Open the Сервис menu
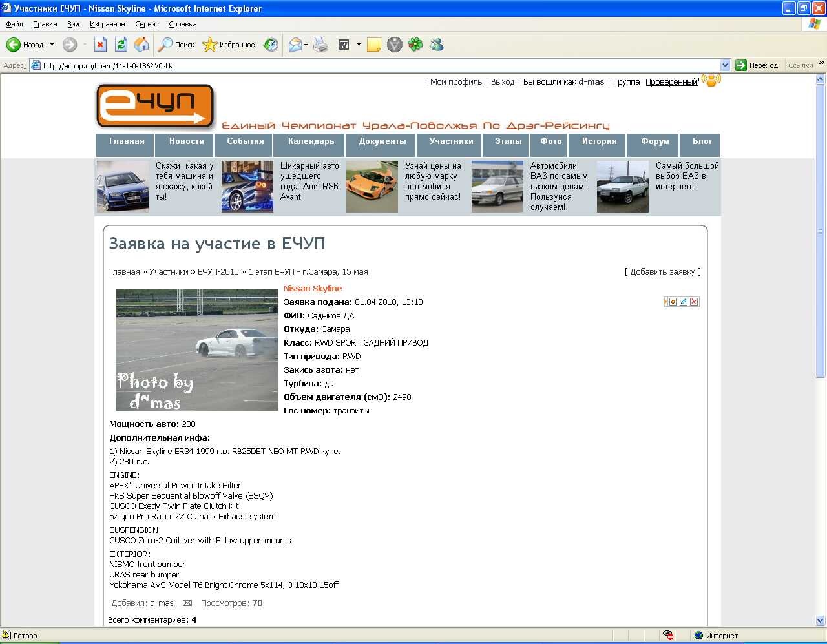Image resolution: width=827 pixels, height=644 pixels. pos(146,24)
